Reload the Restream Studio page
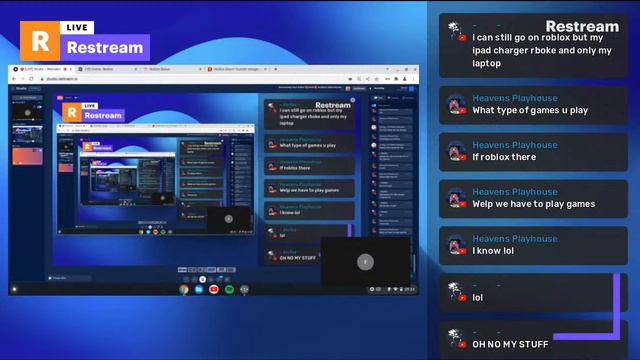640x360 pixels. tap(31, 79)
